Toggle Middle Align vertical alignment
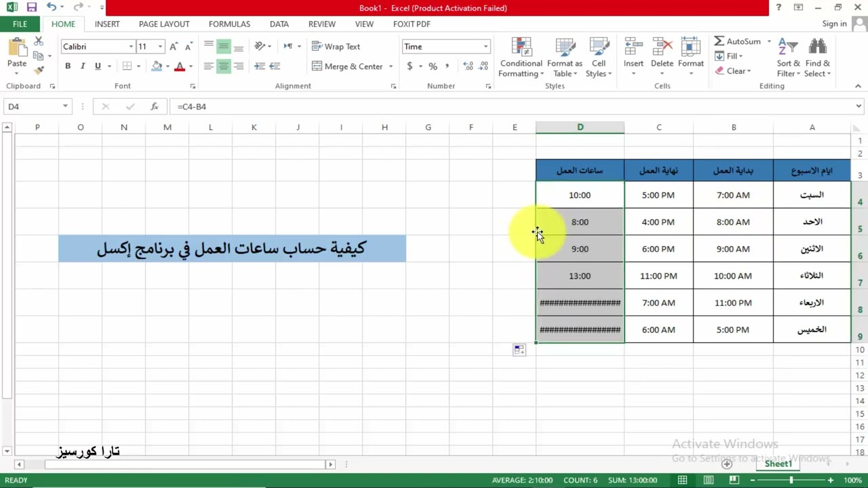The width and height of the screenshot is (868, 488). [224, 47]
